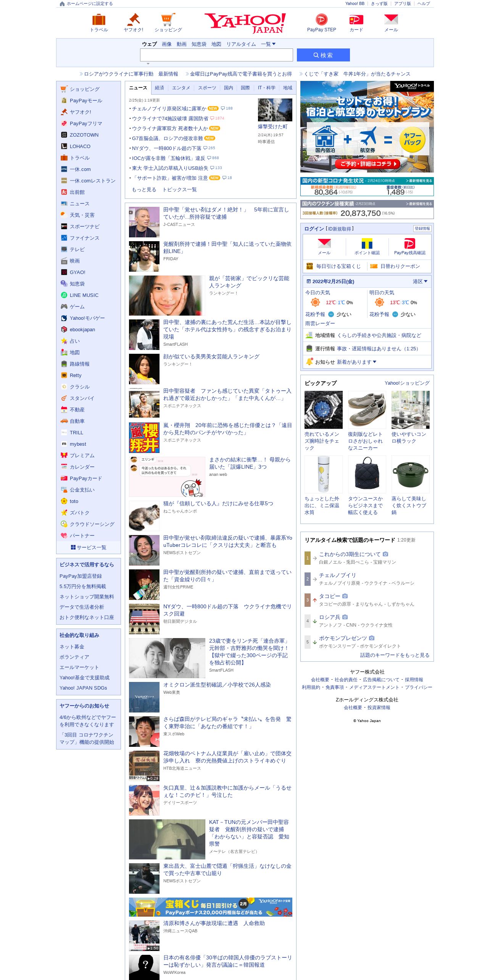Open the 港区 region dropdown

pos(420,281)
